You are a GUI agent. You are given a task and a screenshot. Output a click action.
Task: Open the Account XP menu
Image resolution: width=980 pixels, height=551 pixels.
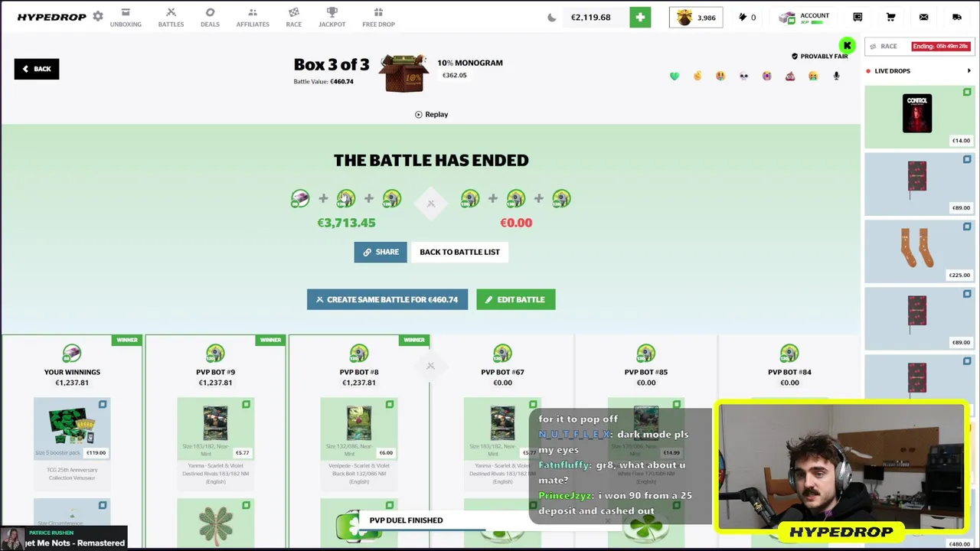pyautogui.click(x=804, y=17)
